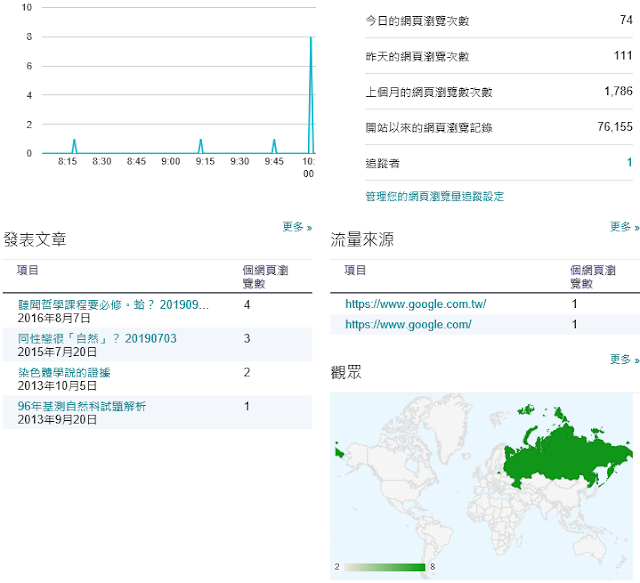This screenshot has height=583, width=640.
Task: Open post 聽聞哲學課程要必修・蛤？ 201909...
Action: (113, 305)
